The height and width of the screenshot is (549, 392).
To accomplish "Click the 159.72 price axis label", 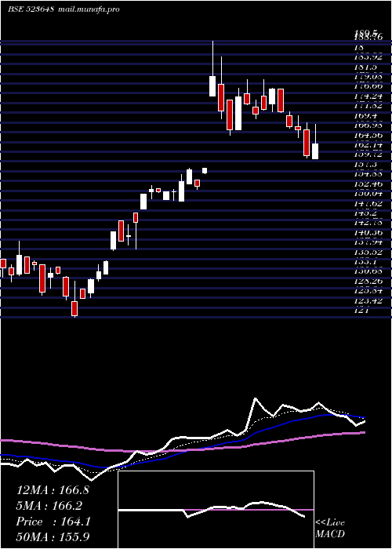I will (x=368, y=155).
